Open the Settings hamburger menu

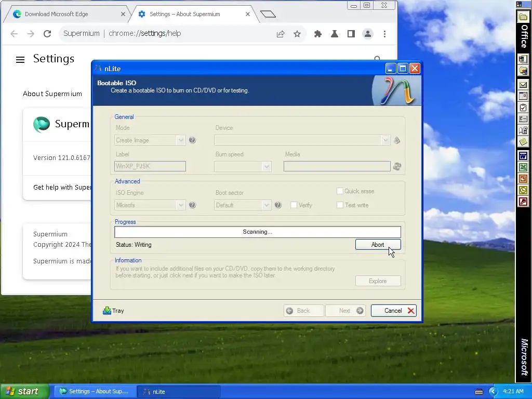[20, 60]
